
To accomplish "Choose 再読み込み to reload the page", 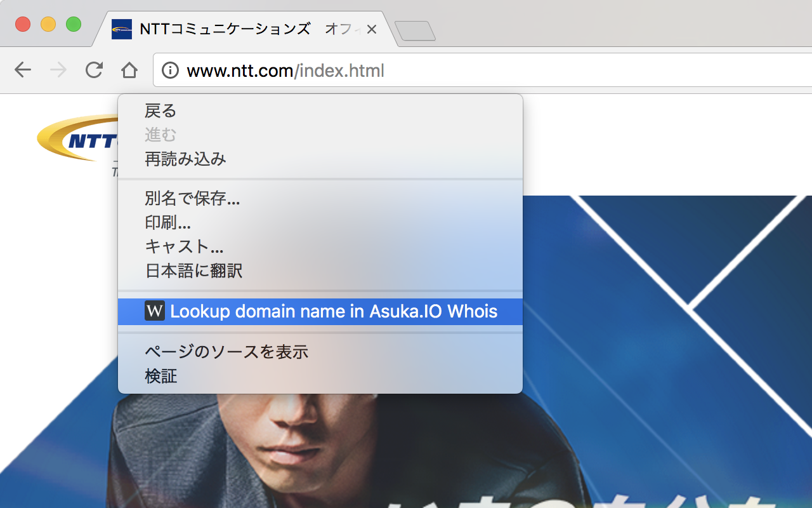I will (x=185, y=159).
